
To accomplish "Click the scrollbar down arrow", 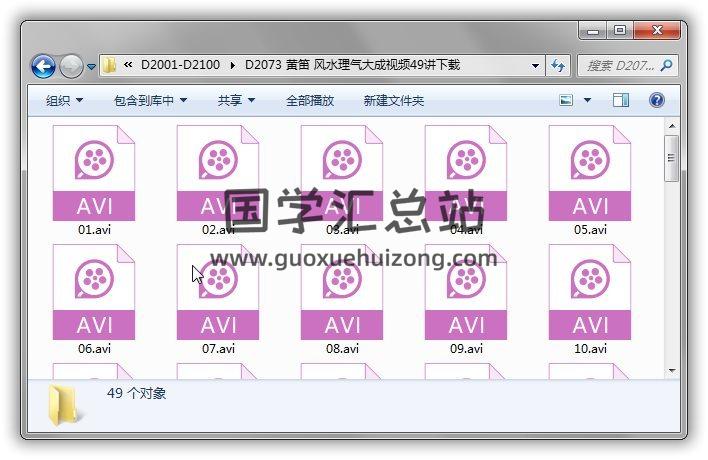I will point(672,371).
